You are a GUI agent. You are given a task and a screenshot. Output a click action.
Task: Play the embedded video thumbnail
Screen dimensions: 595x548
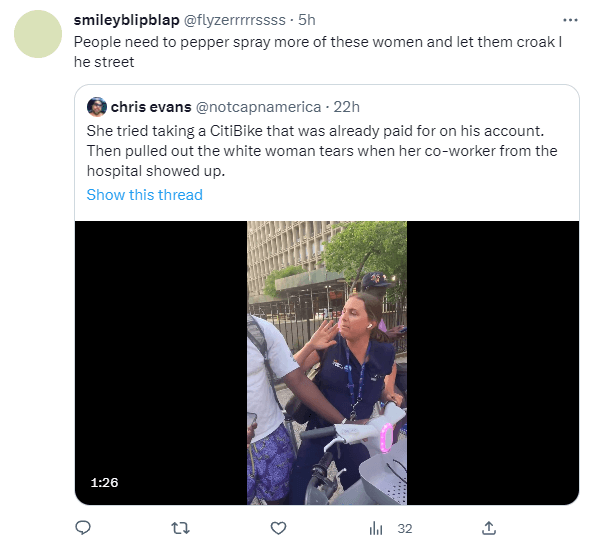point(327,363)
